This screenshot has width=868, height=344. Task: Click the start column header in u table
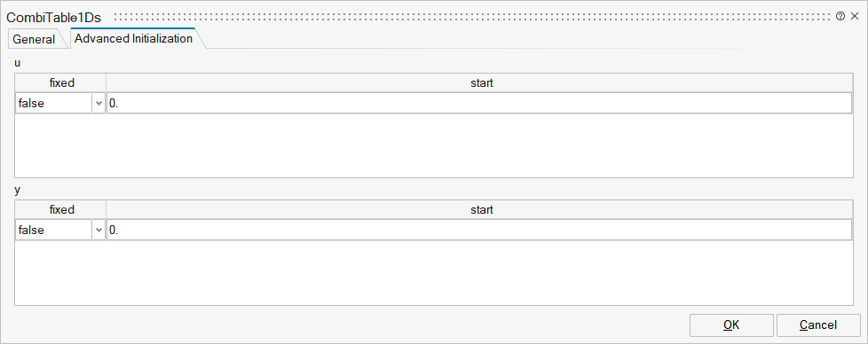(479, 83)
